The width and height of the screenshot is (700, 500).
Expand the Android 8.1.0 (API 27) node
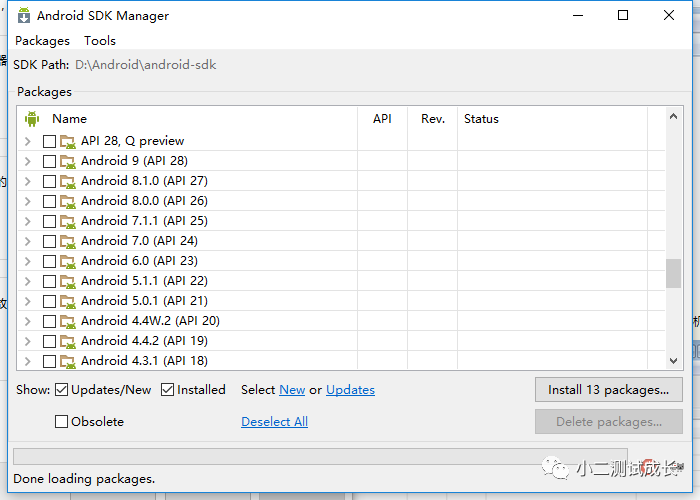(x=28, y=182)
